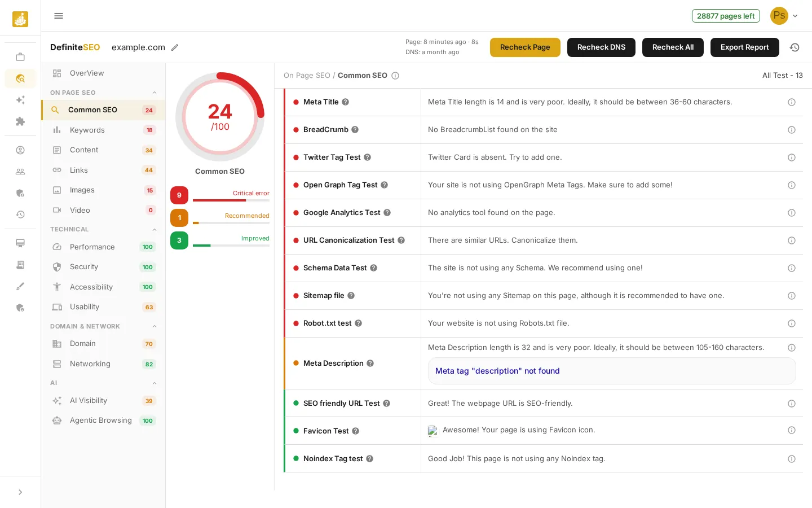Screen dimensions: 812x508
Task: Open Agentic Browsing section
Action: point(103,421)
